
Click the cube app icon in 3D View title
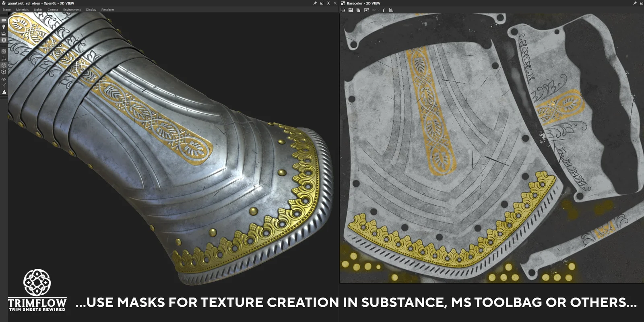pyautogui.click(x=4, y=3)
